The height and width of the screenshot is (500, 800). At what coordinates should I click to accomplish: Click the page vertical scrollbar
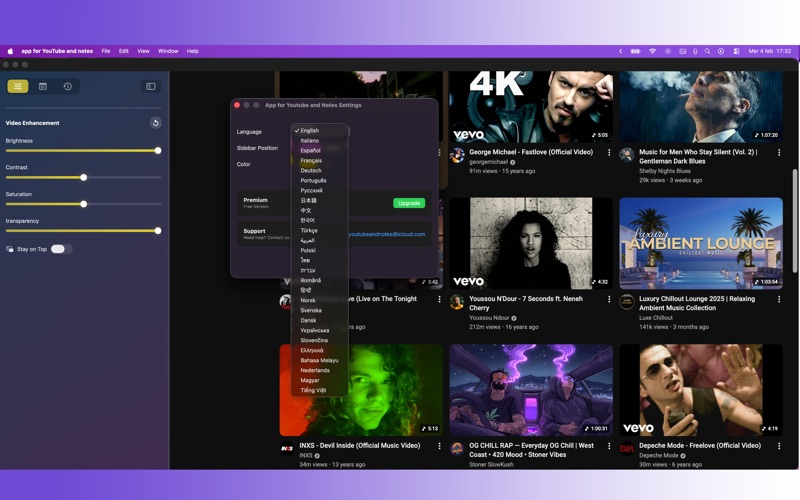point(795,219)
